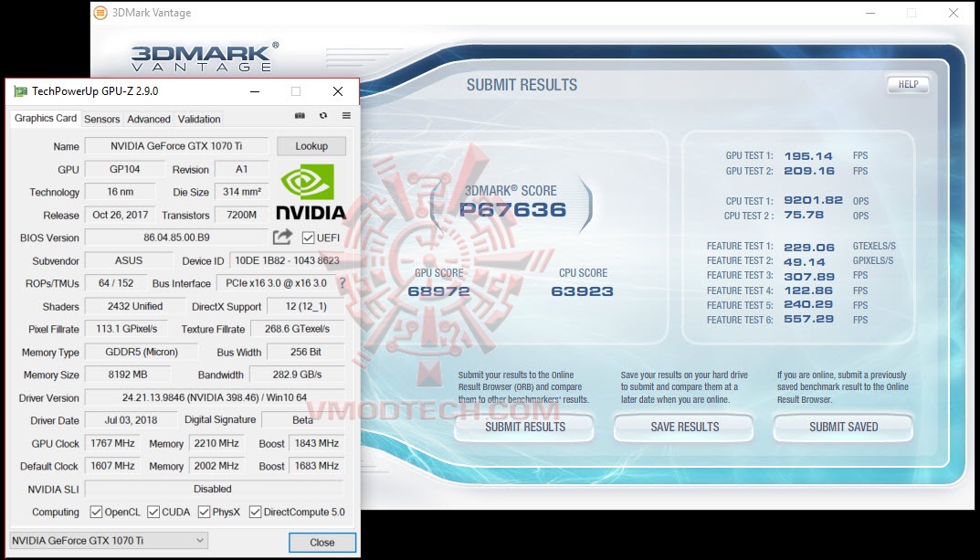Screen dimensions: 980x560
Task: Click the Die Size field 314 mm²
Action: (241, 192)
